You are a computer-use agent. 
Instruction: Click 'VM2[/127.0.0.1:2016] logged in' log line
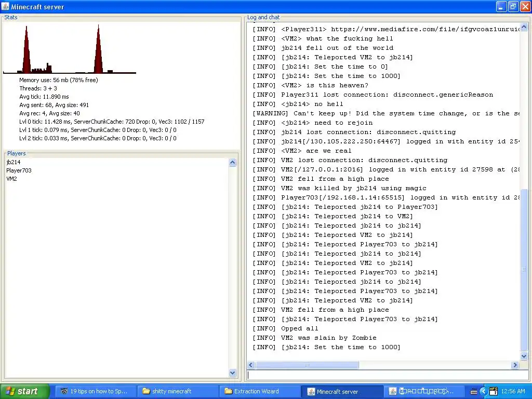click(386, 169)
